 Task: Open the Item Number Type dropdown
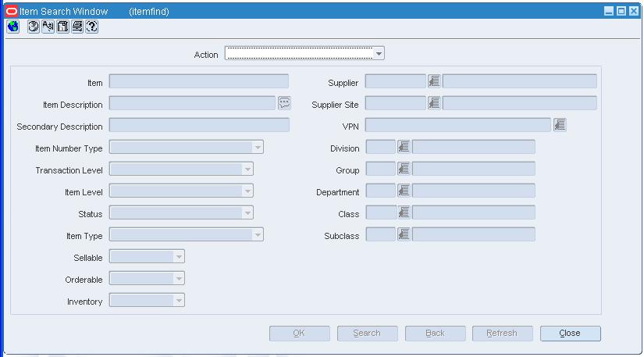point(258,147)
